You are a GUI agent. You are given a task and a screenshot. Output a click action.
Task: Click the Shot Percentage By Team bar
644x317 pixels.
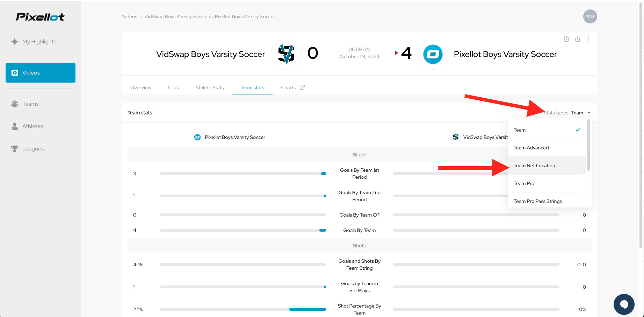[243, 309]
